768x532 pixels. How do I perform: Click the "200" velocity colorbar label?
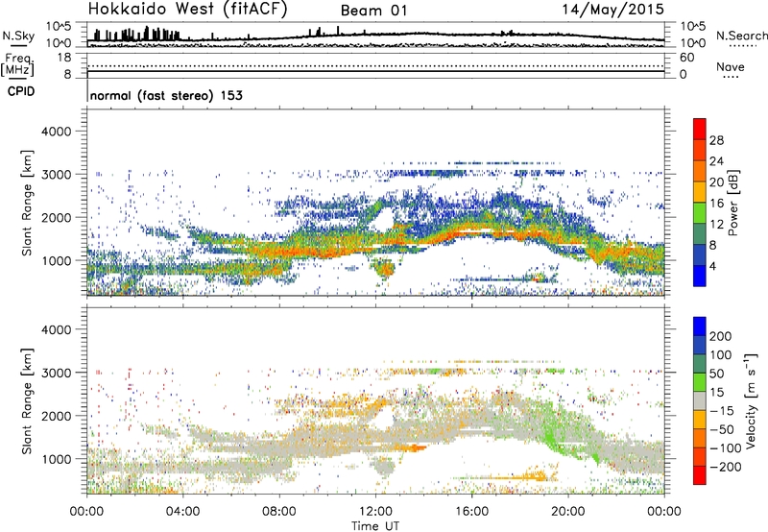721,336
